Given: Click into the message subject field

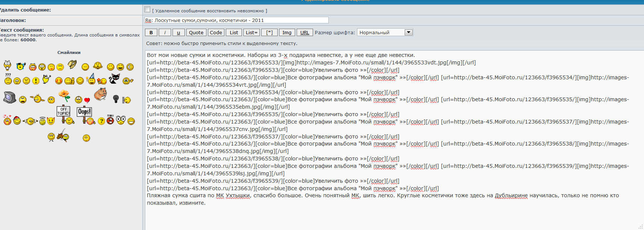Looking at the screenshot, I should click(x=236, y=20).
